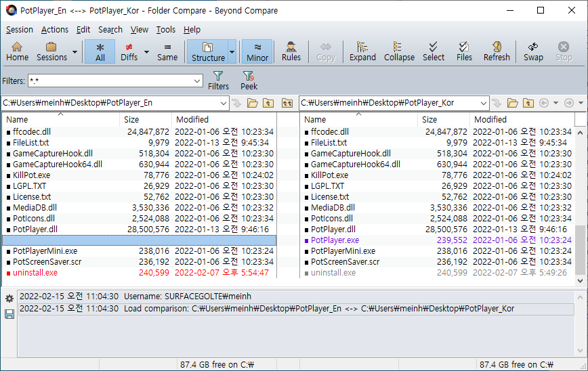588x371 pixels.
Task: Open the Sessions button
Action: click(x=51, y=51)
